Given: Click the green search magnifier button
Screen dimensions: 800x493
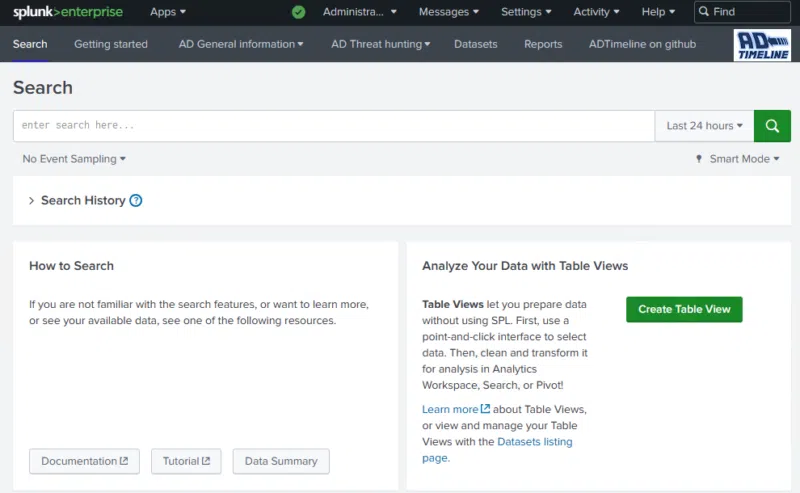Looking at the screenshot, I should coord(771,126).
